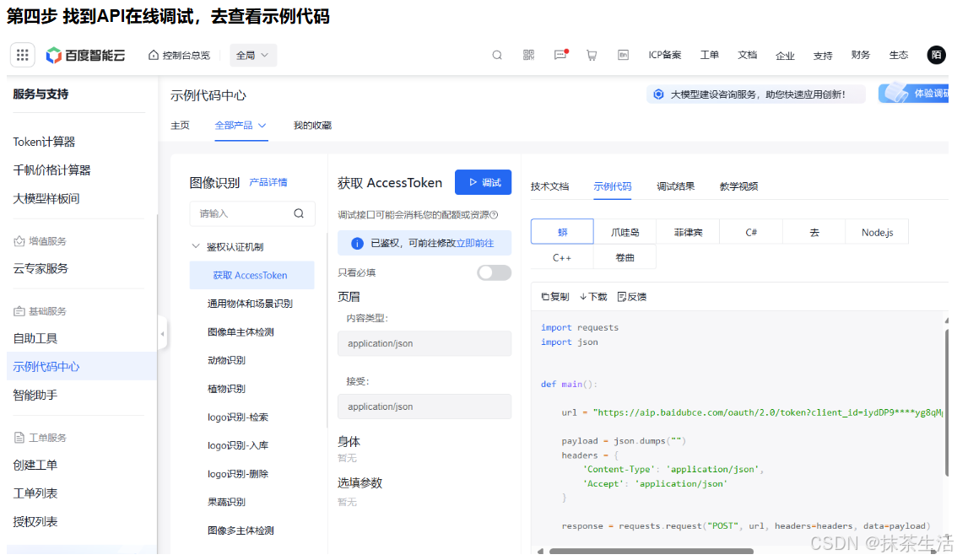957x560 pixels.
Task: Open ICP备案 in top navigation
Action: tap(665, 55)
